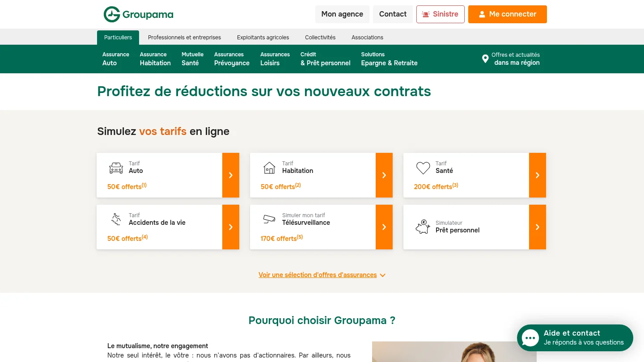Viewport: 644px width, 362px height.
Task: Click the piggy bank icon on Prêt personnel
Action: tap(423, 227)
